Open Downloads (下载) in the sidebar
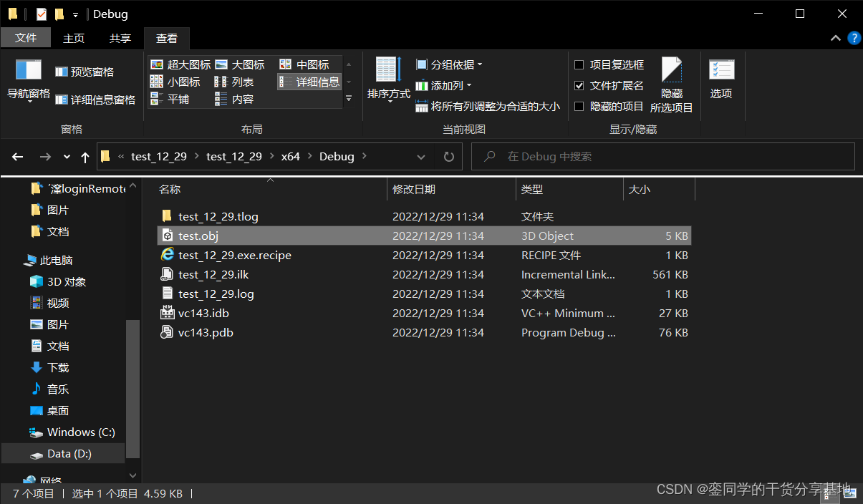Image resolution: width=863 pixels, height=504 pixels. pyautogui.click(x=49, y=367)
